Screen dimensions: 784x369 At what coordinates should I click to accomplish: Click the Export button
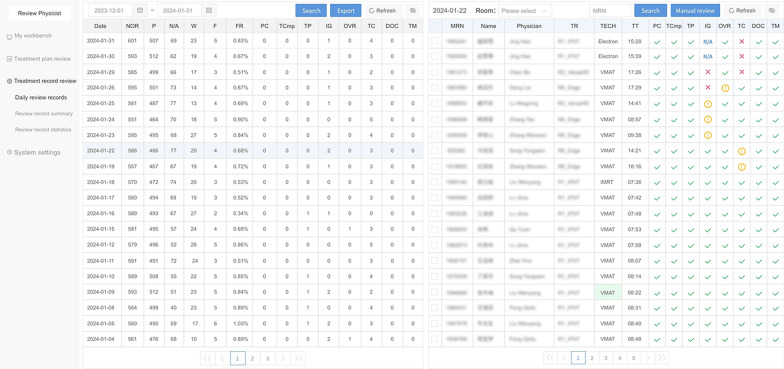pos(346,10)
